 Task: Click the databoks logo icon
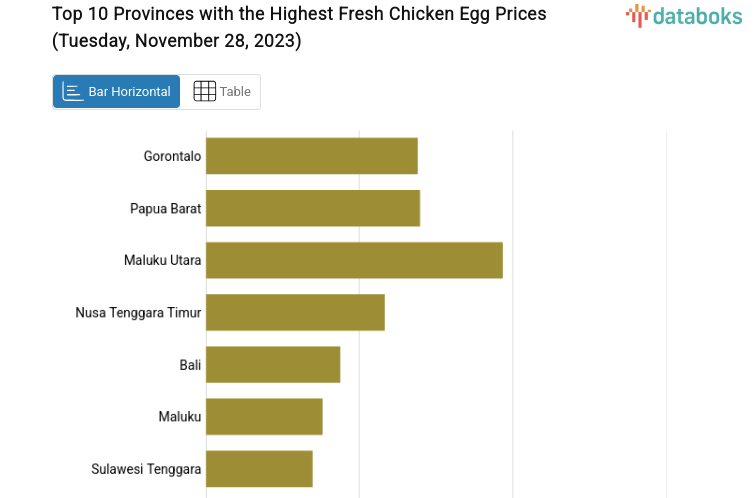(x=637, y=15)
